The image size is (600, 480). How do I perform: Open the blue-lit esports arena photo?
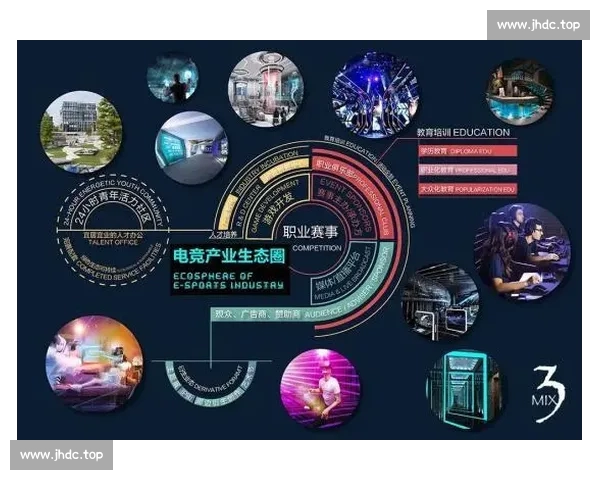click(376, 94)
